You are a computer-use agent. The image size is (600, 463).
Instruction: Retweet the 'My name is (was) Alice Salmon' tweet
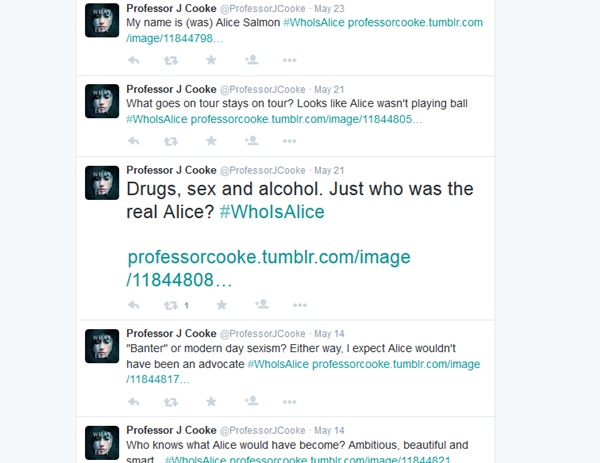click(x=171, y=60)
